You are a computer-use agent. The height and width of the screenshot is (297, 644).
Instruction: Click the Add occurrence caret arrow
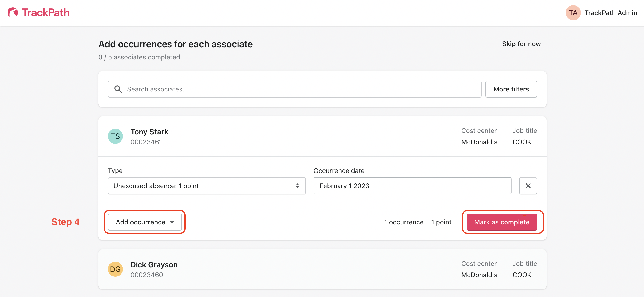pyautogui.click(x=172, y=222)
